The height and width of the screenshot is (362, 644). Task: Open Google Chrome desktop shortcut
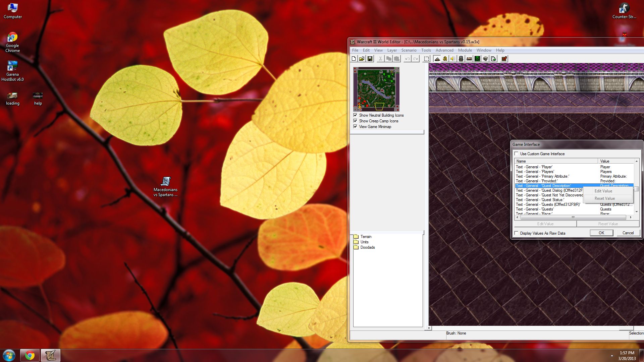click(13, 42)
